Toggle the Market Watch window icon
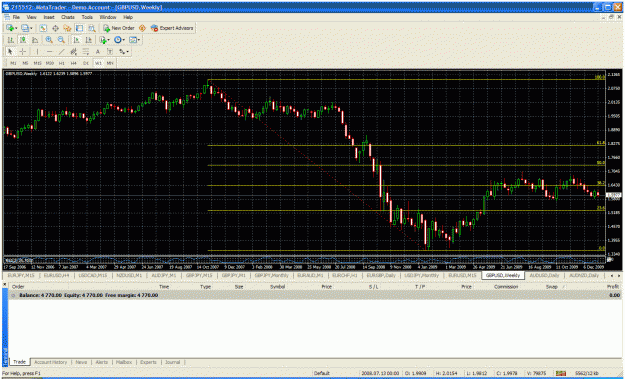 point(43,28)
